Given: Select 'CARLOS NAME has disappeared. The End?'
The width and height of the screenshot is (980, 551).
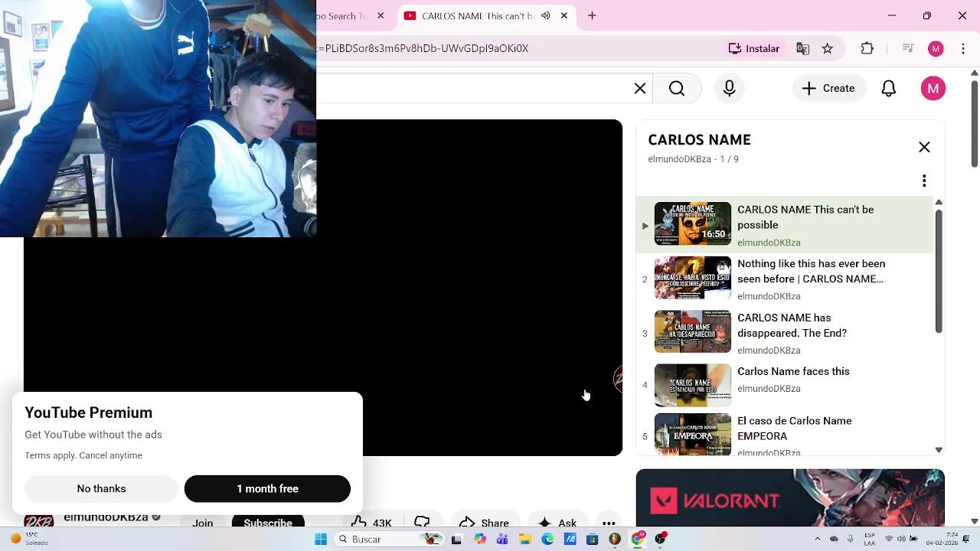Looking at the screenshot, I should 786,332.
